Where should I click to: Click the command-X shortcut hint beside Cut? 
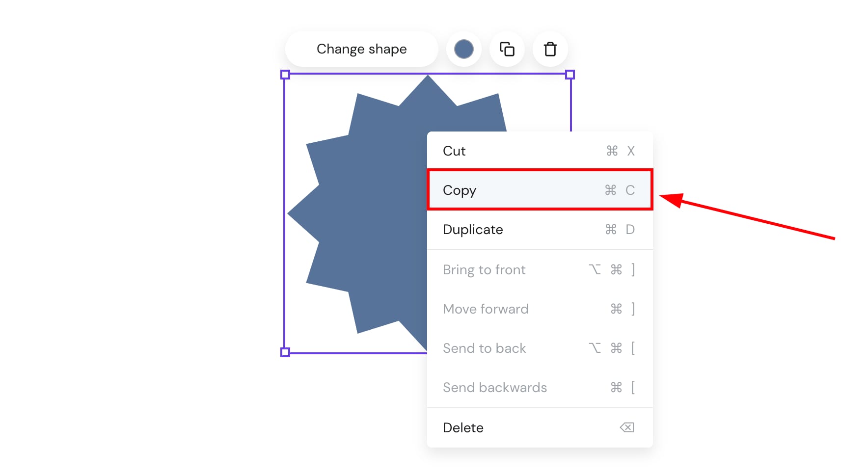tap(621, 151)
